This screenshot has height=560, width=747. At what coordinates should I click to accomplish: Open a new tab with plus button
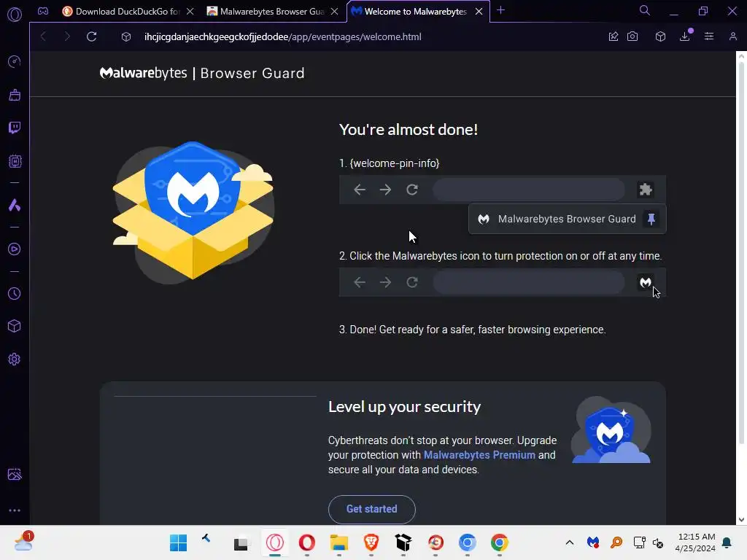(500, 10)
